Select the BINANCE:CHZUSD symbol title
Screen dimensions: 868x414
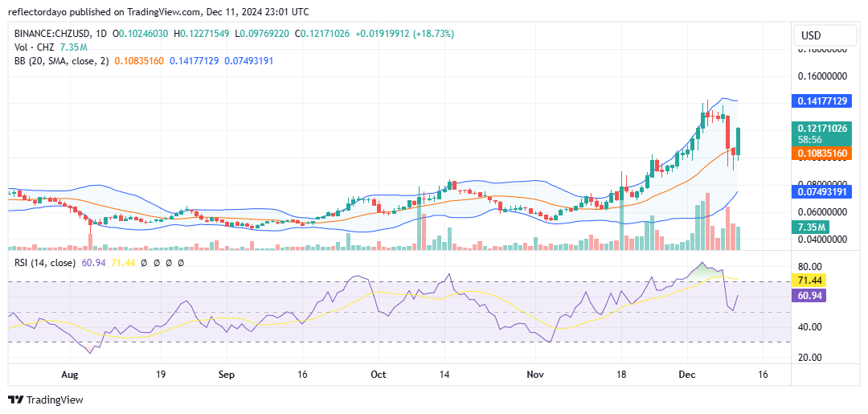(x=52, y=34)
